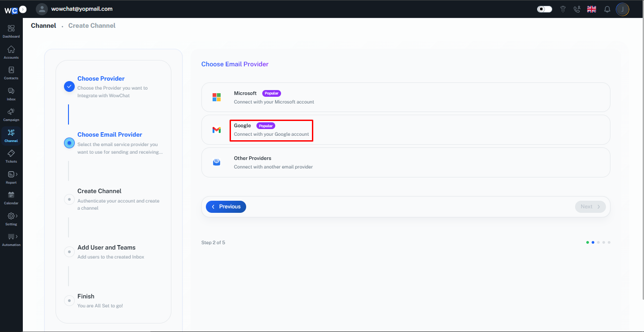Select Other Providers option
644x332 pixels.
(406, 163)
